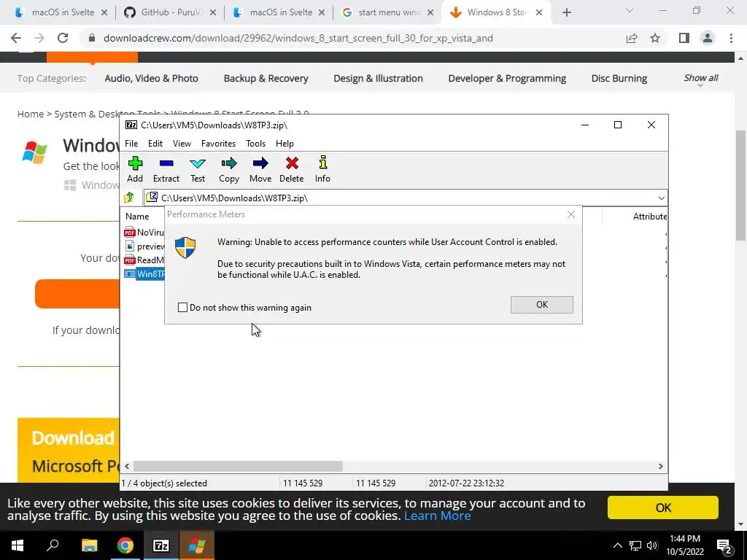Click the Test toolbar icon
747x560 pixels.
(x=198, y=169)
